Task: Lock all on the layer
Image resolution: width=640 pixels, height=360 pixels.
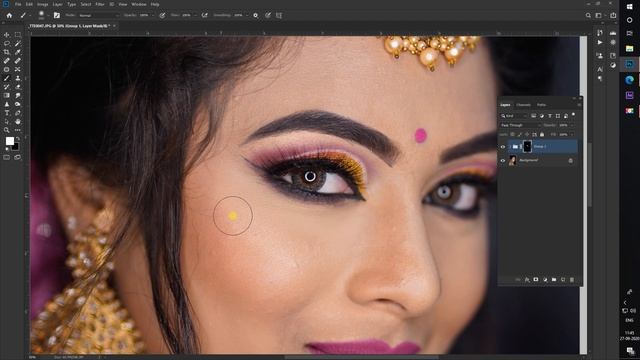Action: 542,134
